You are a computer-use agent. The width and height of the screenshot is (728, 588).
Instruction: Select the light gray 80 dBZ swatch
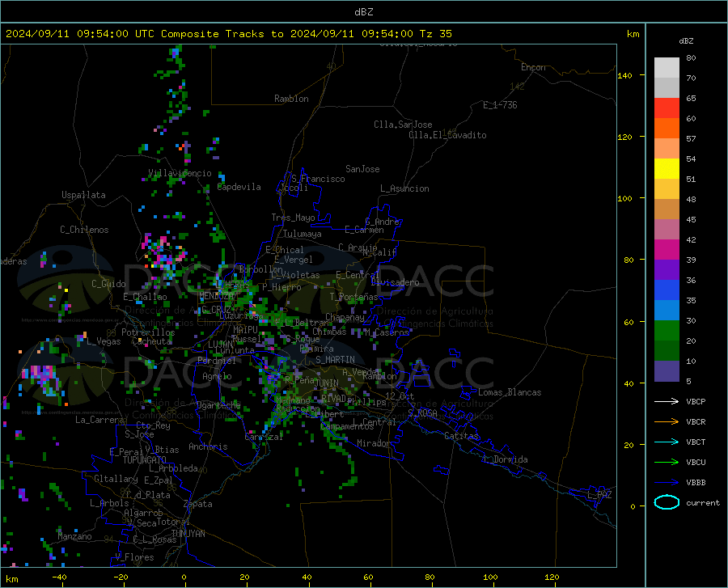point(667,67)
